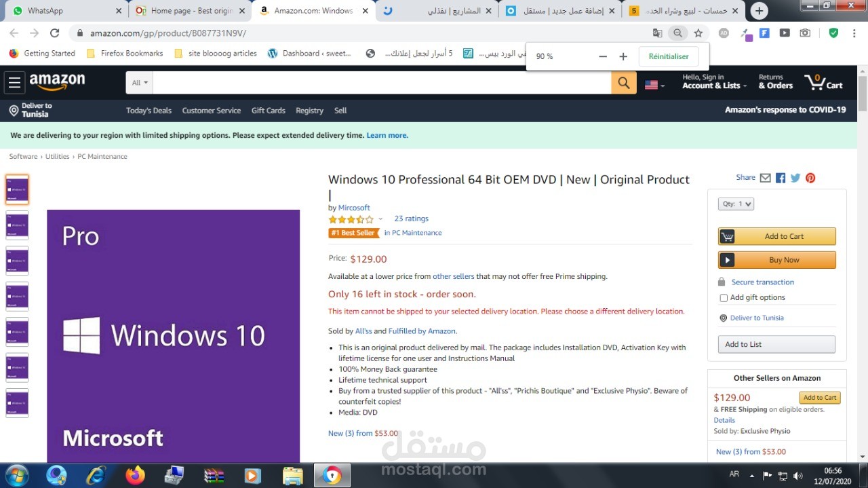
Task: Share product on Facebook
Action: click(x=781, y=178)
